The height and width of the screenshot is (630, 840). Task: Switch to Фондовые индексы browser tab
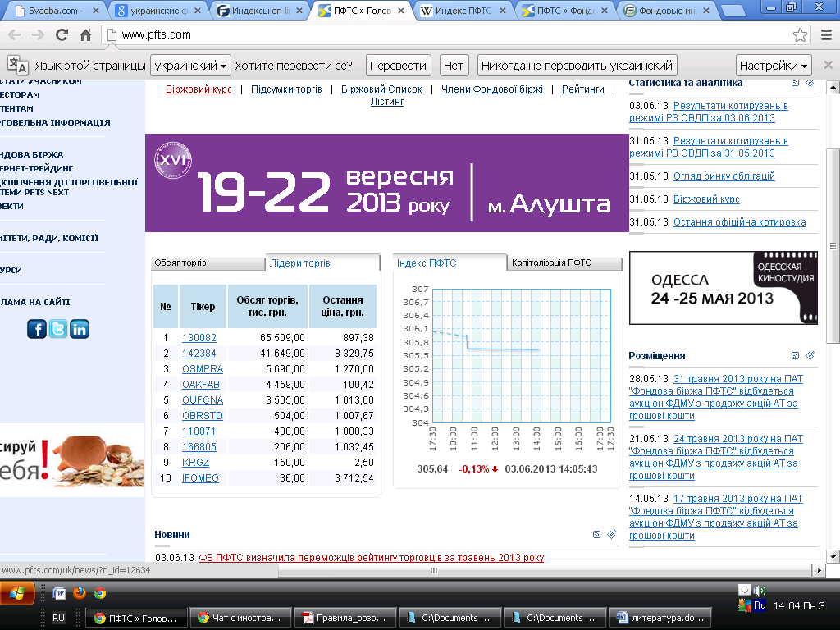click(x=667, y=10)
